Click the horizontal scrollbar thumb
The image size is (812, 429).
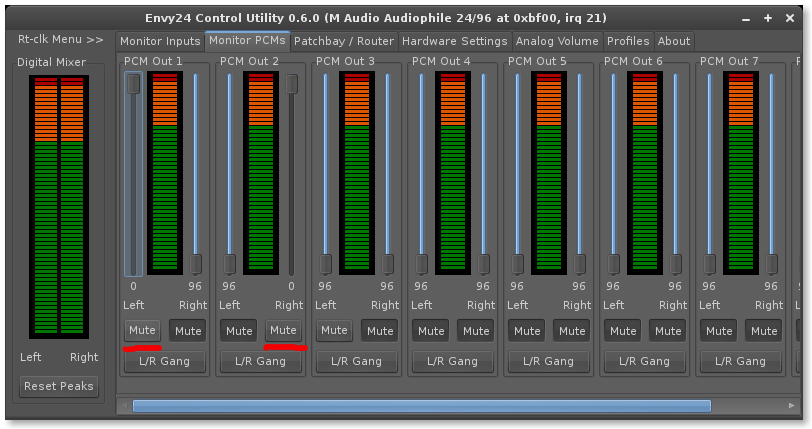pyautogui.click(x=422, y=406)
